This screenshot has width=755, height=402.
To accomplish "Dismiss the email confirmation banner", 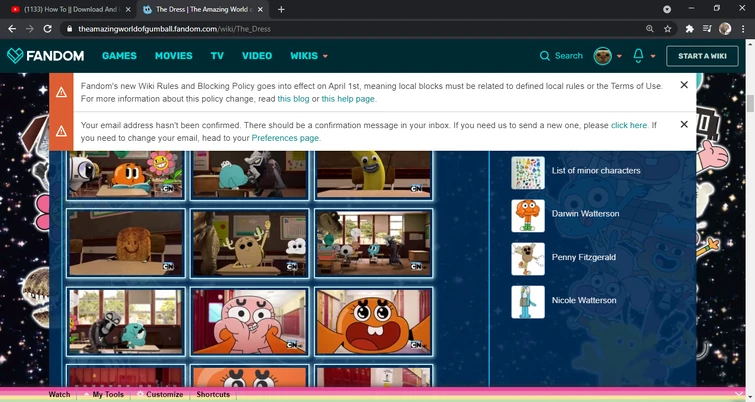I will click(684, 124).
